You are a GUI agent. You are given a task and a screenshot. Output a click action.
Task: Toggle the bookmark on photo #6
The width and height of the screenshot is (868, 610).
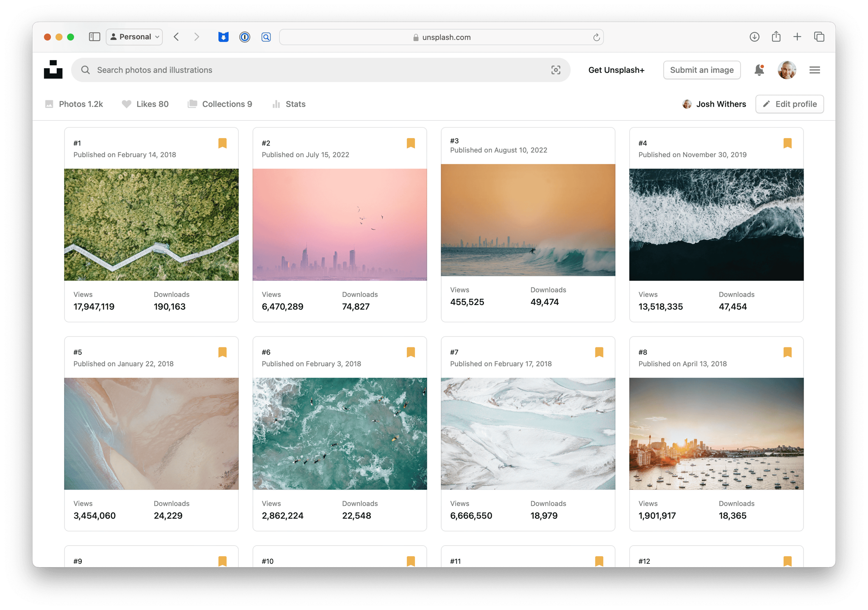coord(410,352)
